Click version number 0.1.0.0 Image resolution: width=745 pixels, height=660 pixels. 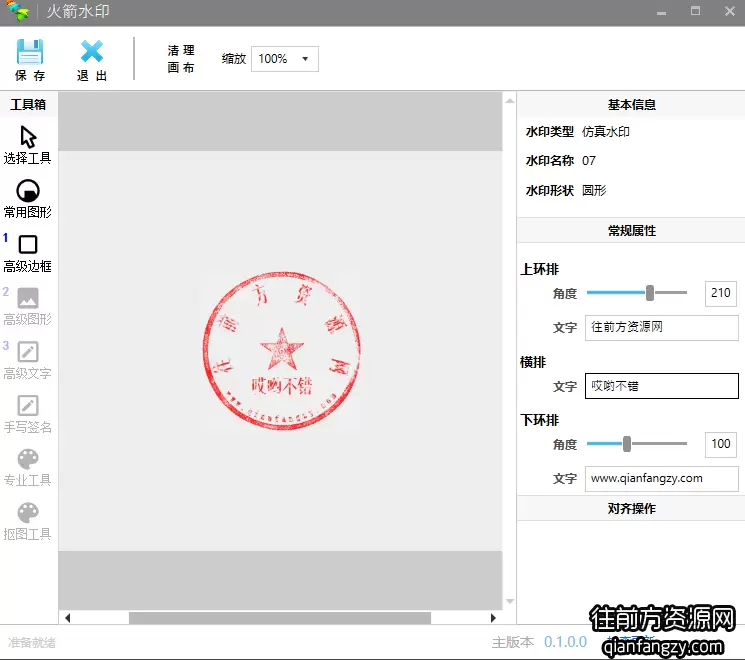565,642
